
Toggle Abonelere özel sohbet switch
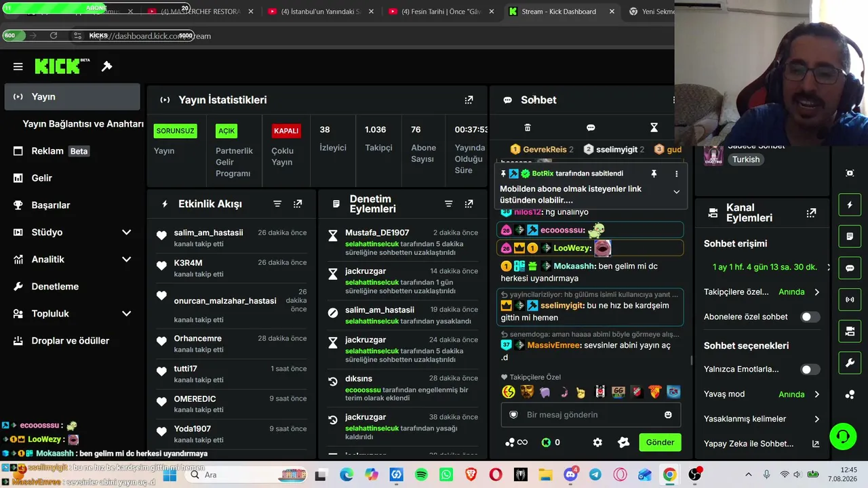click(810, 317)
